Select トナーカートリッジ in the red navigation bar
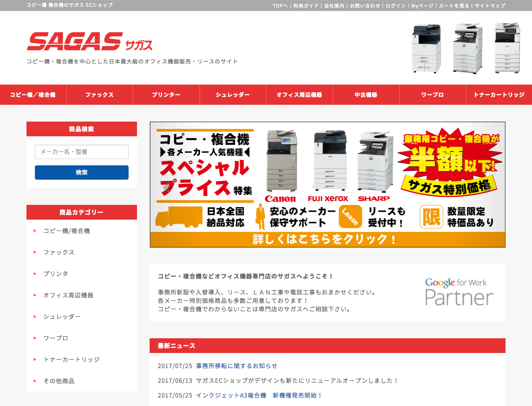The image size is (532, 406). coord(499,95)
